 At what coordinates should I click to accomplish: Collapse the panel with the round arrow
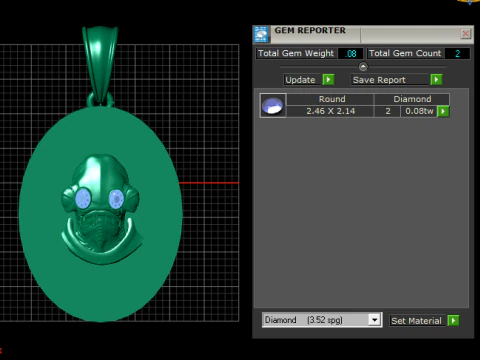(363, 67)
